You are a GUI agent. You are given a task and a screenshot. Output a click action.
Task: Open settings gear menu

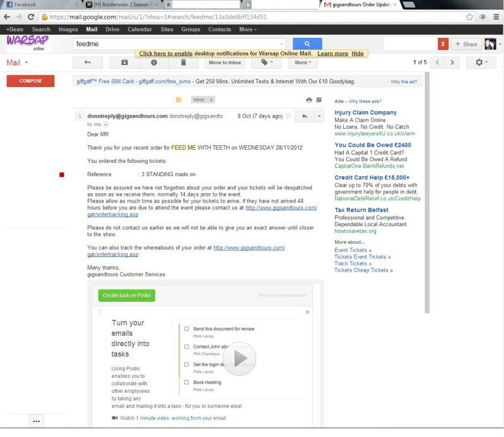(x=481, y=63)
